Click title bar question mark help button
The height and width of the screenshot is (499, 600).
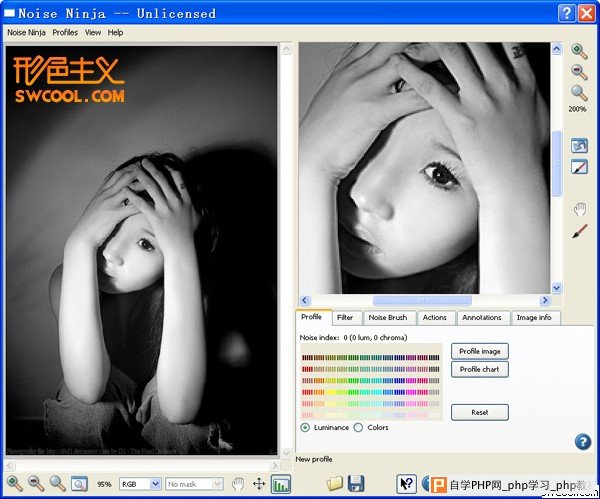(566, 14)
